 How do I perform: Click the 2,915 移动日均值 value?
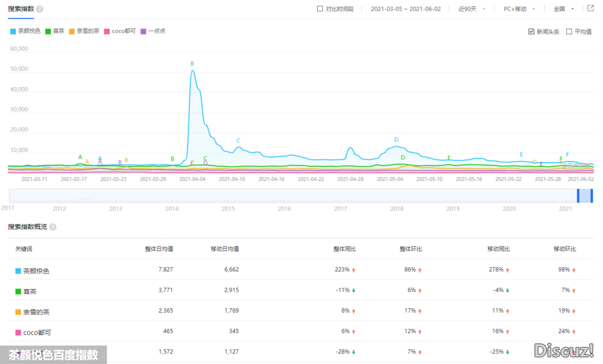[232, 290]
